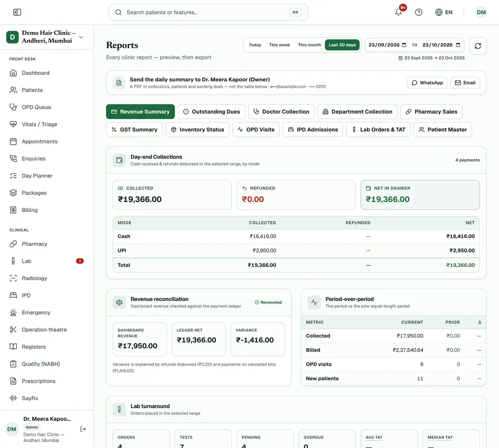Image resolution: width=499 pixels, height=448 pixels.
Task: Focus the Search patients or features field
Action: tap(208, 12)
